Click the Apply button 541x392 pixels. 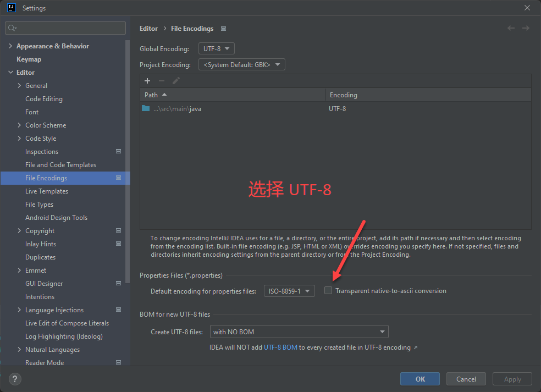tap(512, 379)
